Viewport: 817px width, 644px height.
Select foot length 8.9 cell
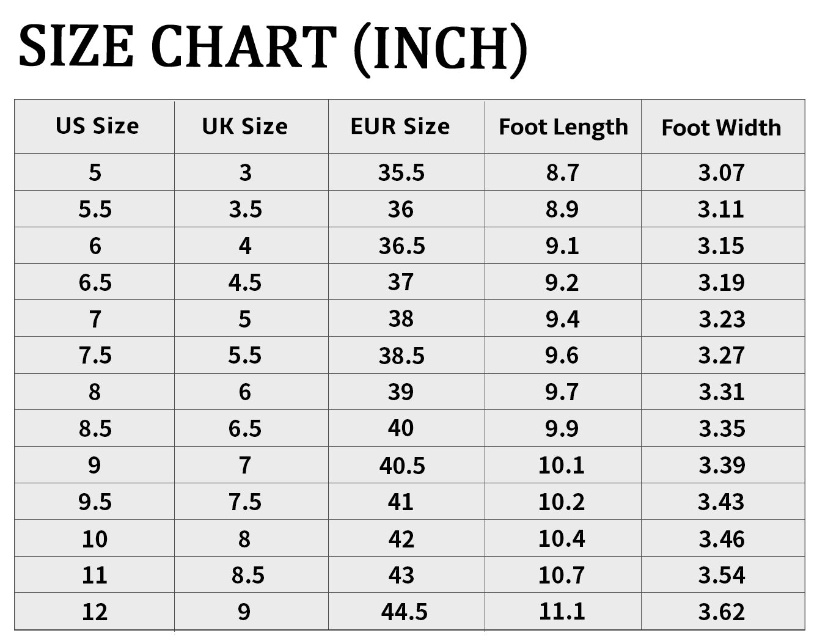[x=562, y=209]
